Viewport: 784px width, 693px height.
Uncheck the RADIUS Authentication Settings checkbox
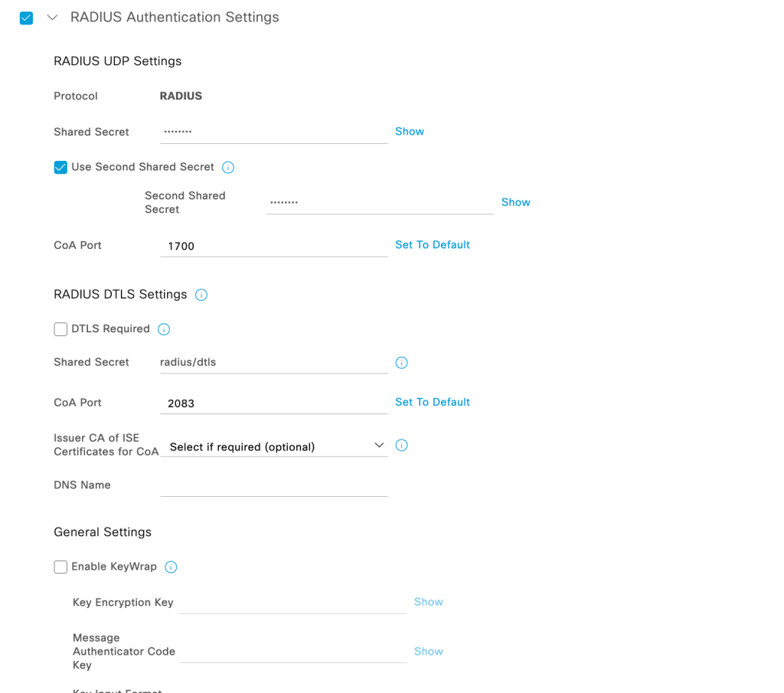[27, 18]
